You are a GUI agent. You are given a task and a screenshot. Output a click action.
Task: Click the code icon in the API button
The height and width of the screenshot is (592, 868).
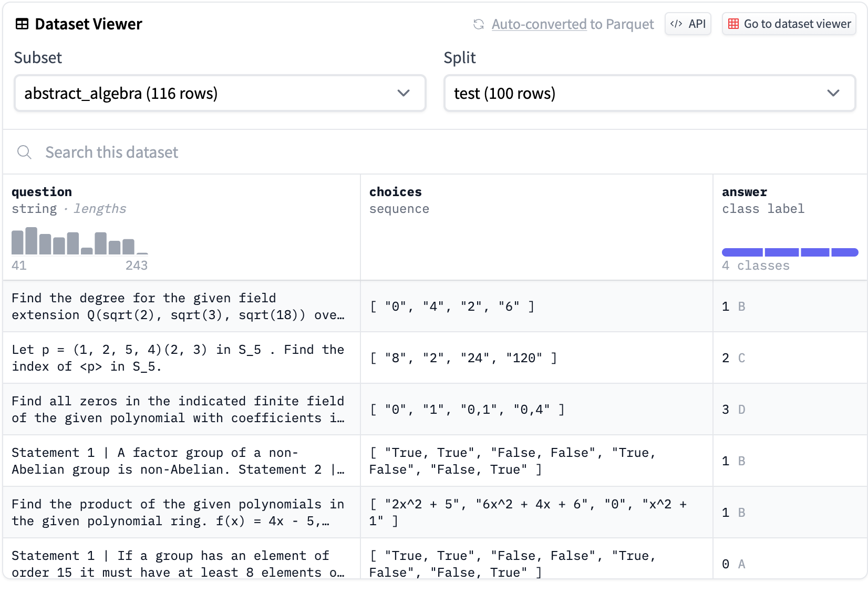click(x=678, y=24)
